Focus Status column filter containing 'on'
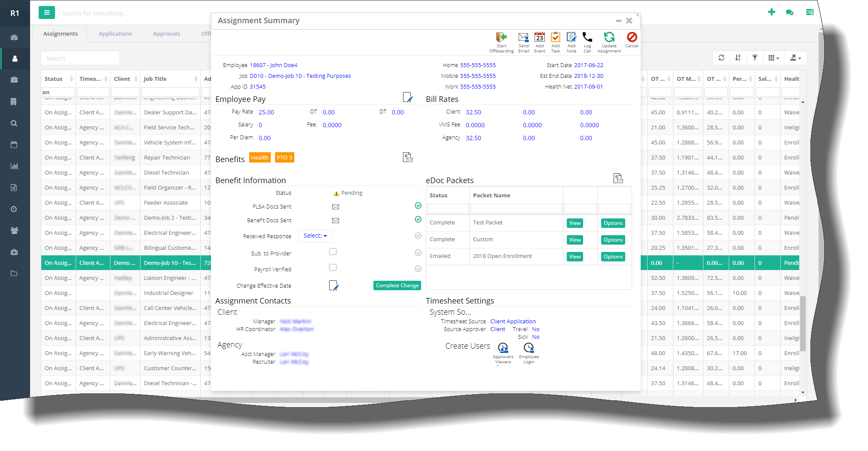 (58, 92)
